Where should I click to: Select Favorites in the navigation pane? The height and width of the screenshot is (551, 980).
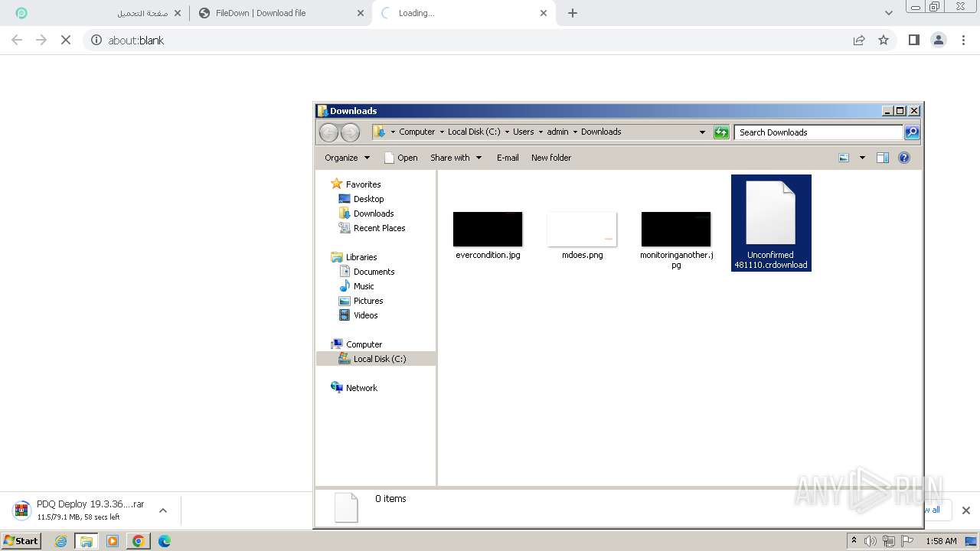click(363, 184)
